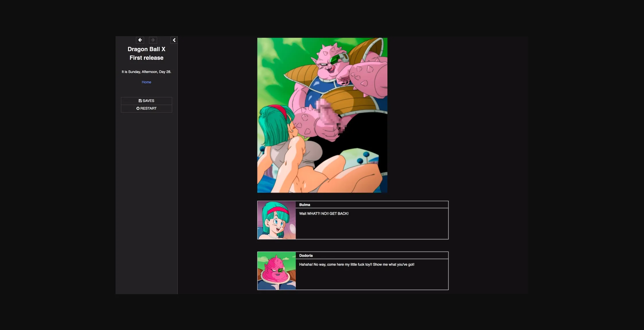Click Dodoria's portrait thumbnail
Viewport: 644px width, 330px height.
point(276,271)
